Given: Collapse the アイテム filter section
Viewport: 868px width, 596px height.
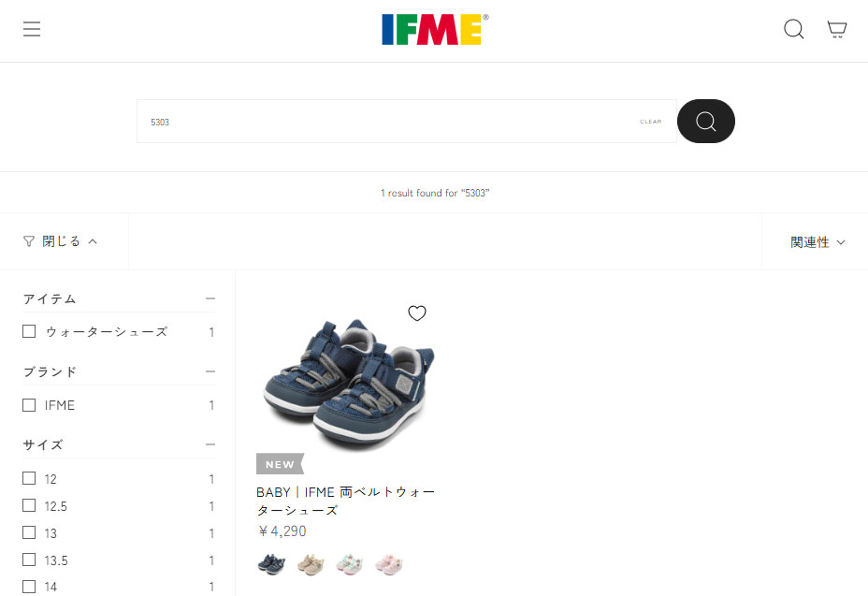Looking at the screenshot, I should [x=210, y=298].
